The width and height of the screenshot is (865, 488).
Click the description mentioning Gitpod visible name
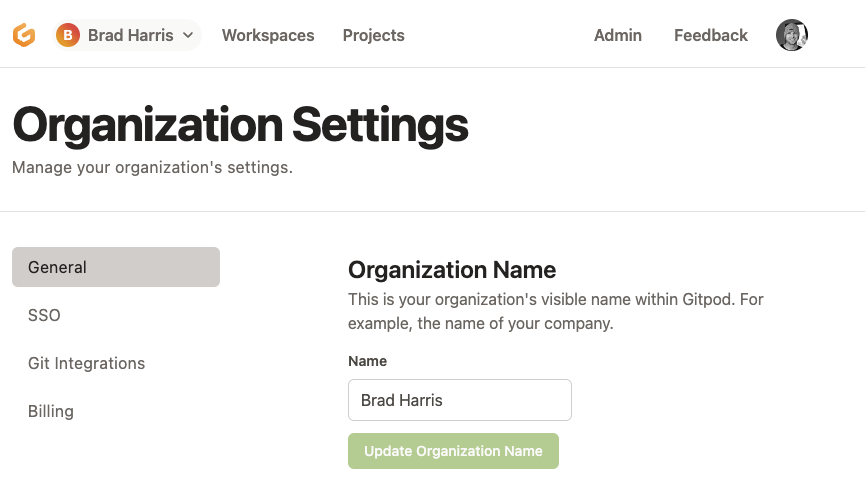point(556,311)
